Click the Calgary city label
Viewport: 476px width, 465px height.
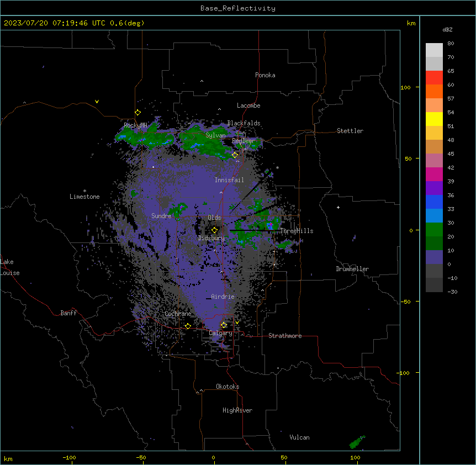(x=220, y=333)
